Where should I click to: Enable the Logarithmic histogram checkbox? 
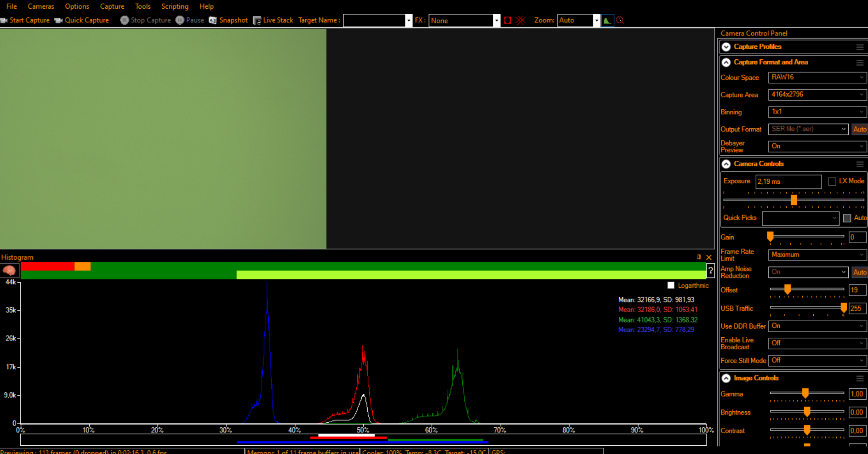(671, 285)
